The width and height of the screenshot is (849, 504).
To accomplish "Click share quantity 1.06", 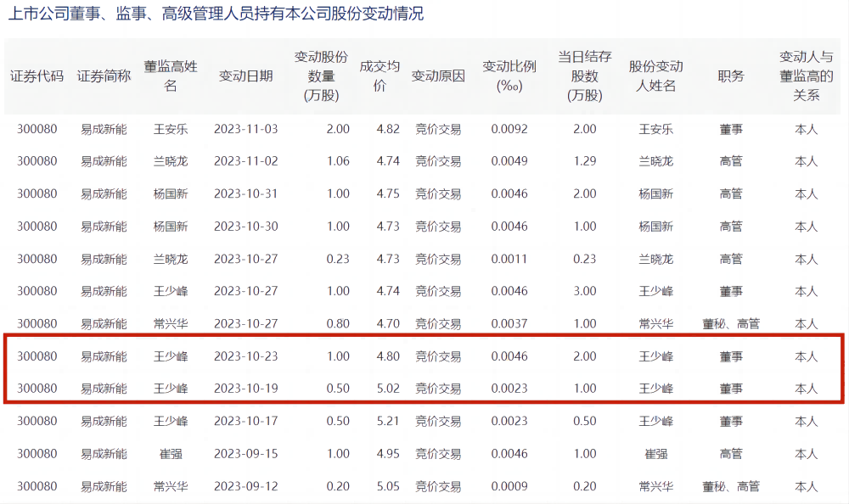I will coord(338,161).
